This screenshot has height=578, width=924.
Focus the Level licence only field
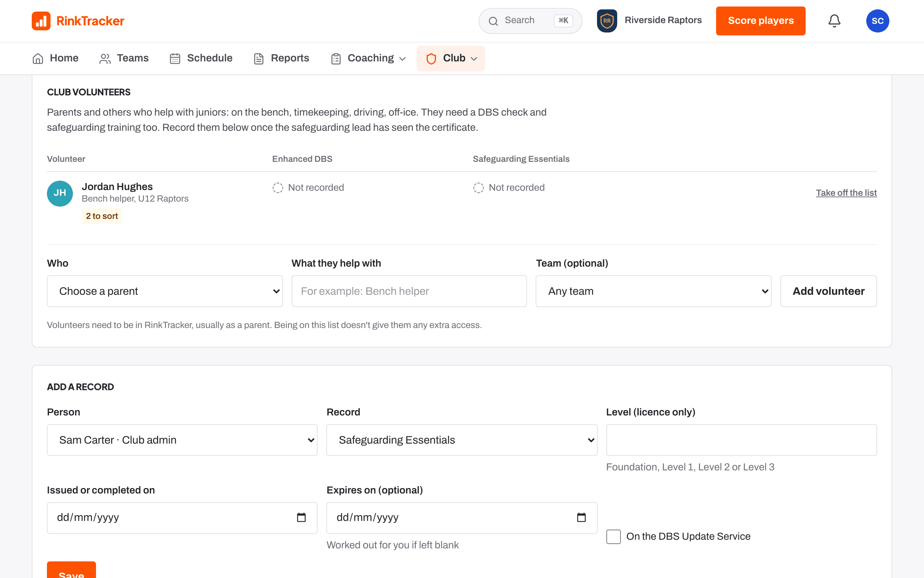[741, 440]
